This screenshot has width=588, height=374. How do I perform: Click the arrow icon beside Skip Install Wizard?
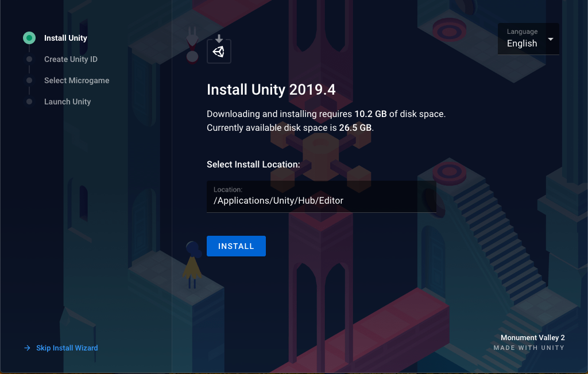tap(27, 348)
